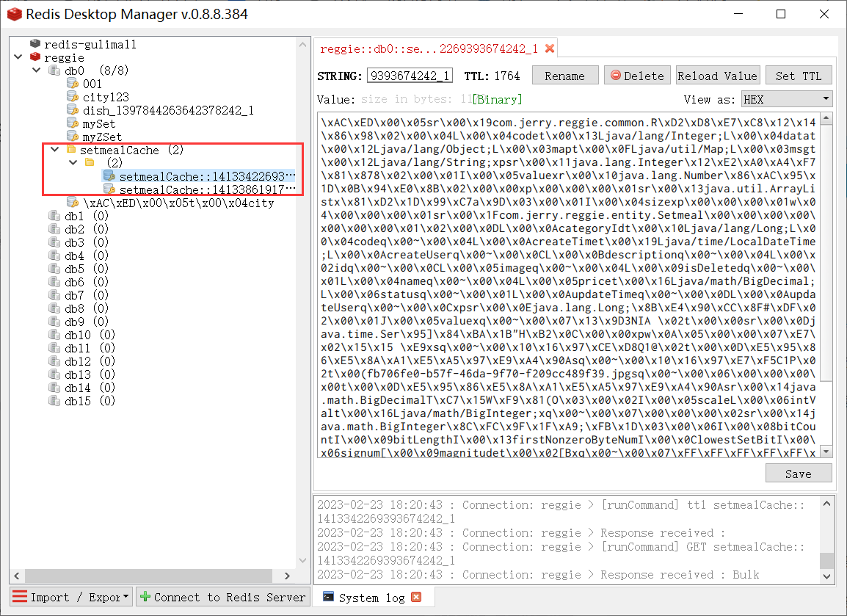Click the redis-gulimall server icon
The height and width of the screenshot is (616, 847).
point(35,43)
